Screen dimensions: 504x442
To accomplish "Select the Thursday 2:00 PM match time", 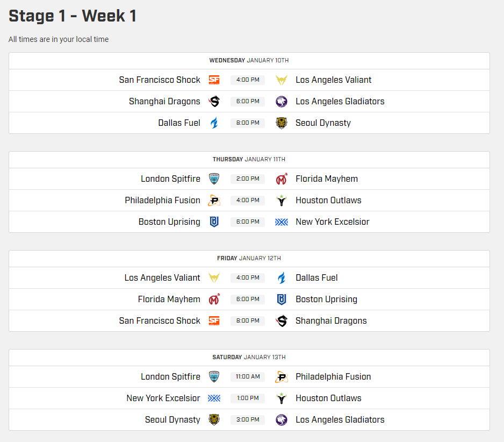I will coord(248,179).
